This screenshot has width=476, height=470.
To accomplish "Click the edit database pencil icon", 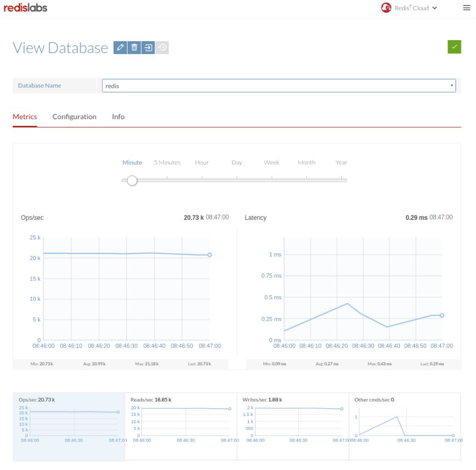I will [120, 47].
